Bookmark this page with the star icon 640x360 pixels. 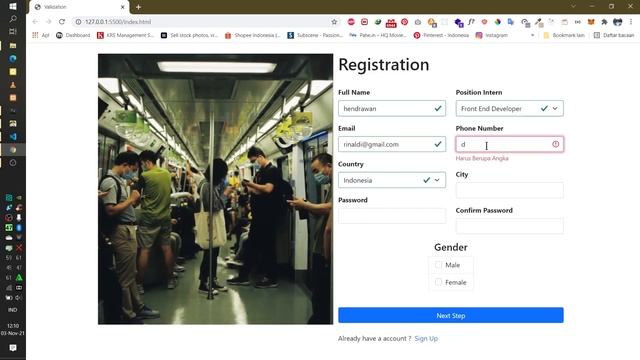(334, 22)
